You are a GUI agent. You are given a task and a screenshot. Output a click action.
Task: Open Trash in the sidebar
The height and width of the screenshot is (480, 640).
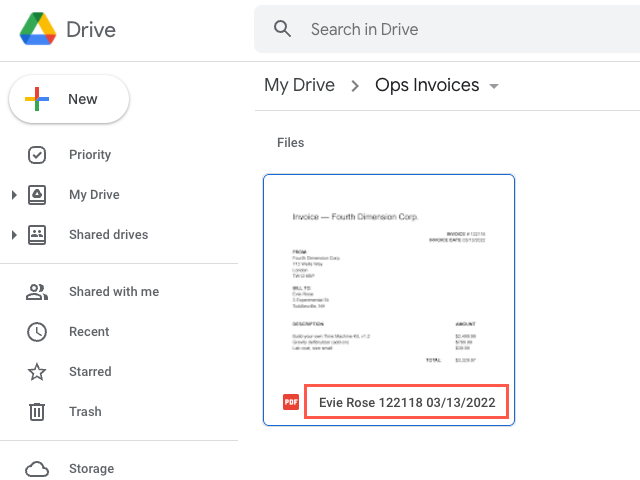(x=85, y=411)
